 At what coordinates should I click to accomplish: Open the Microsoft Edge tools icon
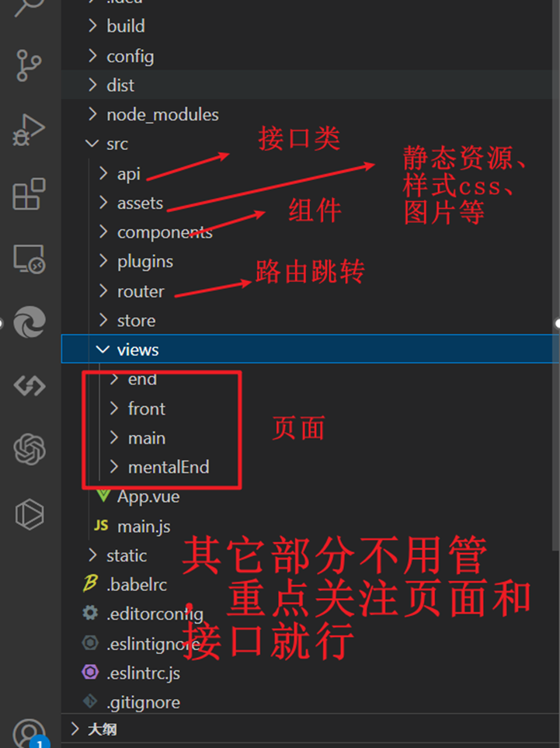pos(30,322)
